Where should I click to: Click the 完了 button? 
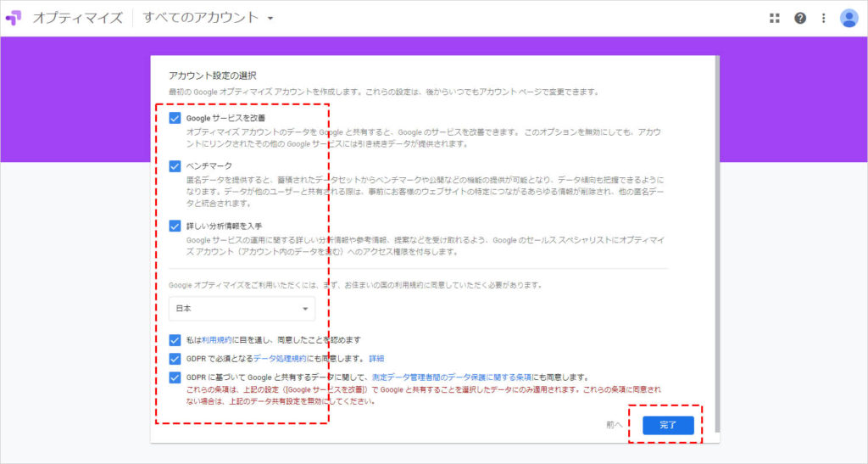click(668, 425)
